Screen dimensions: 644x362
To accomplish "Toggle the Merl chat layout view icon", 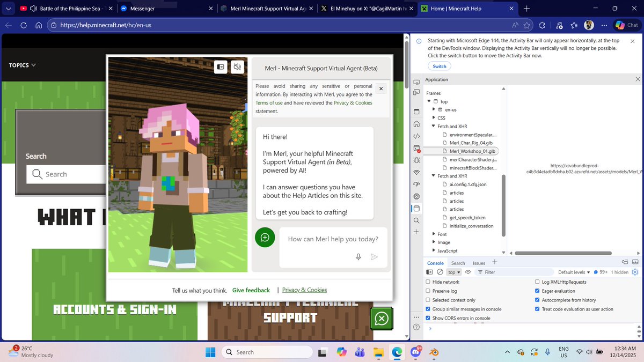I will 219,67.
